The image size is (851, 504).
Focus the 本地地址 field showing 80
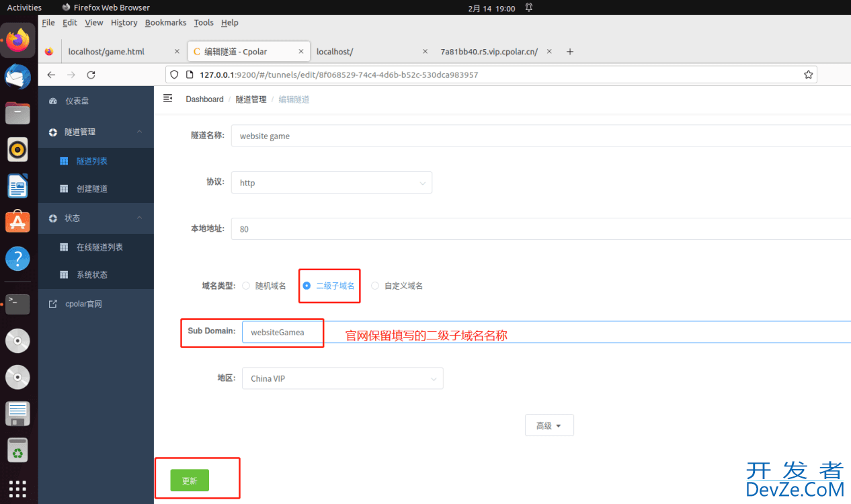(540, 229)
